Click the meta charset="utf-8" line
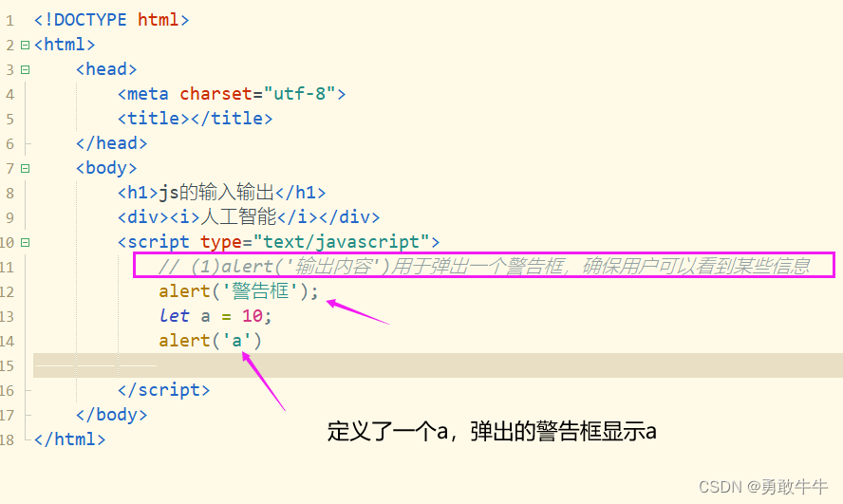843x504 pixels. pyautogui.click(x=232, y=94)
